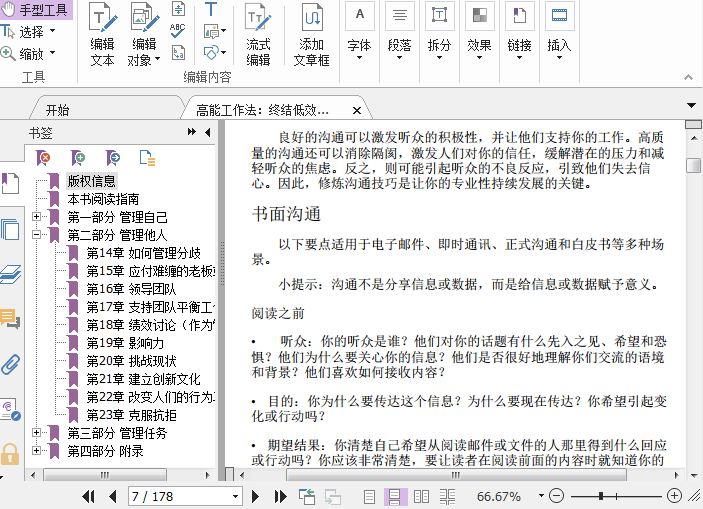This screenshot has width=703, height=509.
Task: Set bookmark destination icon
Action: (113, 158)
